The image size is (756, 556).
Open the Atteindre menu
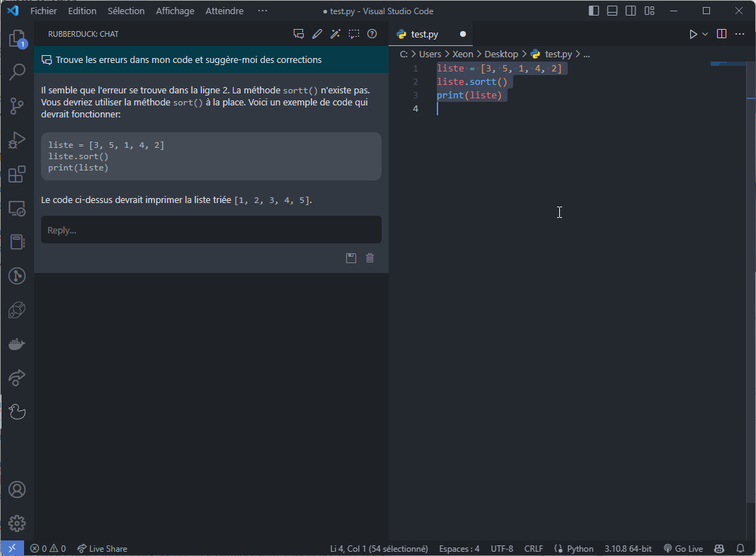(x=224, y=11)
